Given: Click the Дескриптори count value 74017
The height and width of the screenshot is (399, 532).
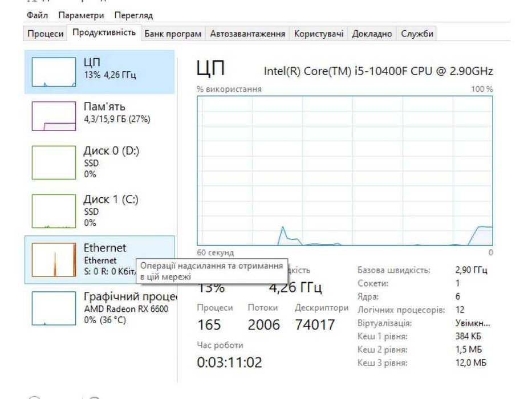Looking at the screenshot, I should point(315,325).
